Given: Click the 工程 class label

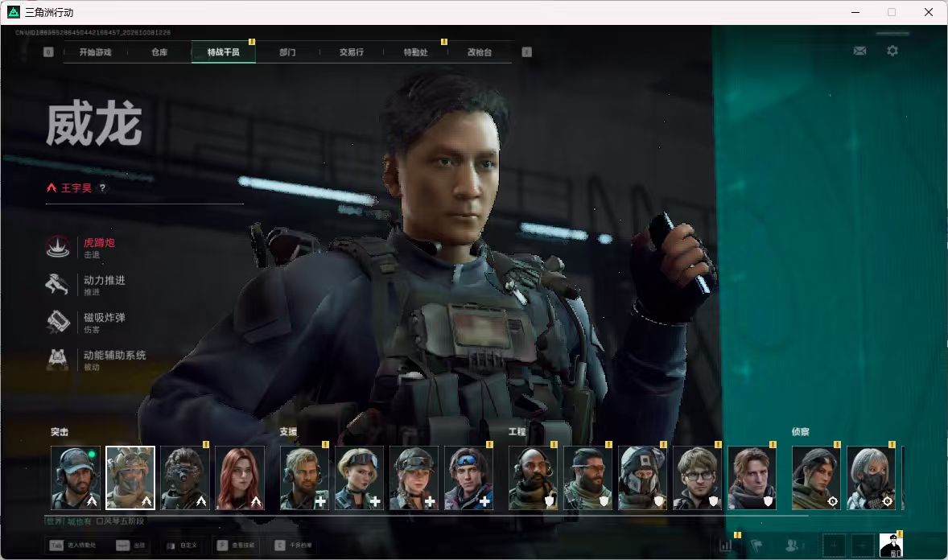Looking at the screenshot, I should coord(517,432).
